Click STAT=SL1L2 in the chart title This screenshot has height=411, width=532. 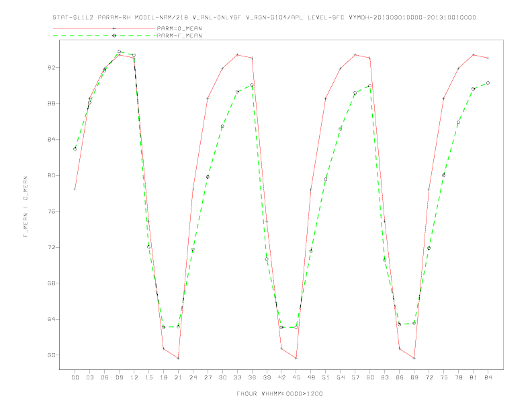(73, 17)
